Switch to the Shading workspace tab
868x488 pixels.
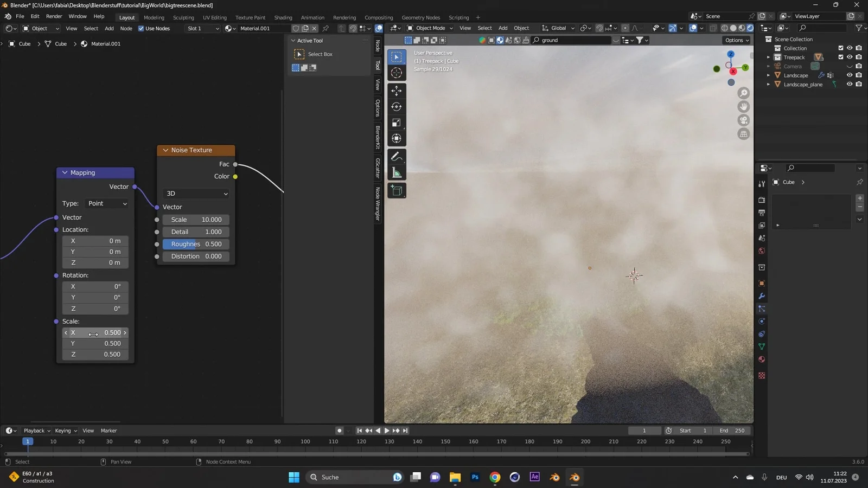coord(283,17)
